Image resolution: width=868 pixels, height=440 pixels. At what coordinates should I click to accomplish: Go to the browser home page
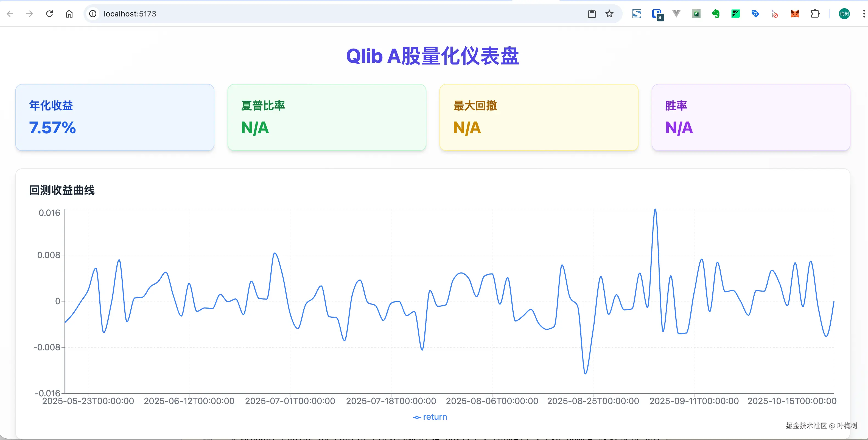(69, 14)
